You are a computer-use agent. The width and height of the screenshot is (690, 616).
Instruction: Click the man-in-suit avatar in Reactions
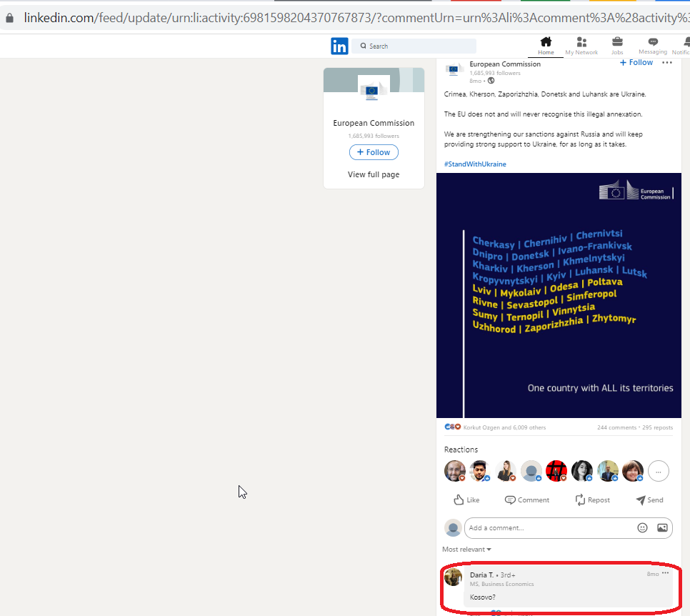[607, 471]
